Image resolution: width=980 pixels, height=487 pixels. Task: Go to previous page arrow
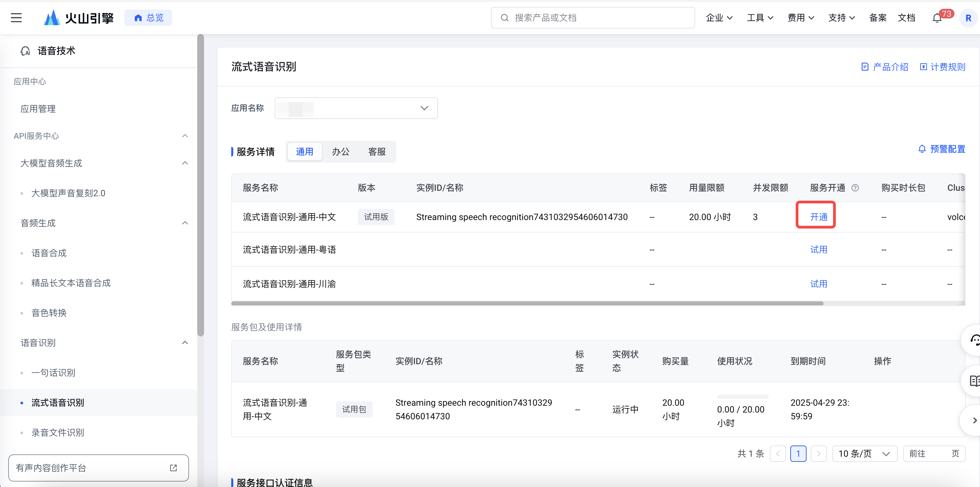click(x=778, y=454)
